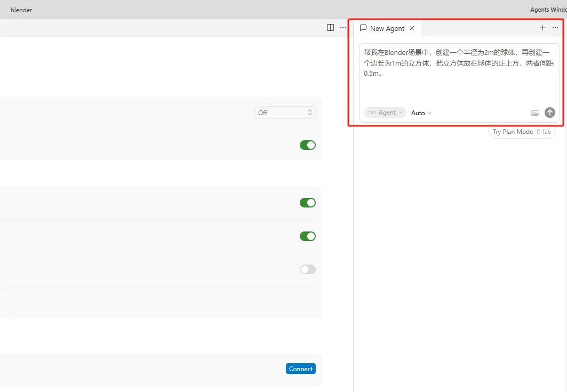
Task: Open the Agent mode selector
Action: tap(385, 113)
